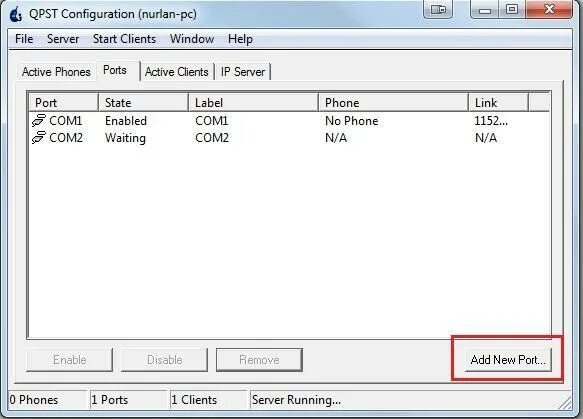This screenshot has height=419, width=583.
Task: Open the Server menu
Action: pos(63,39)
